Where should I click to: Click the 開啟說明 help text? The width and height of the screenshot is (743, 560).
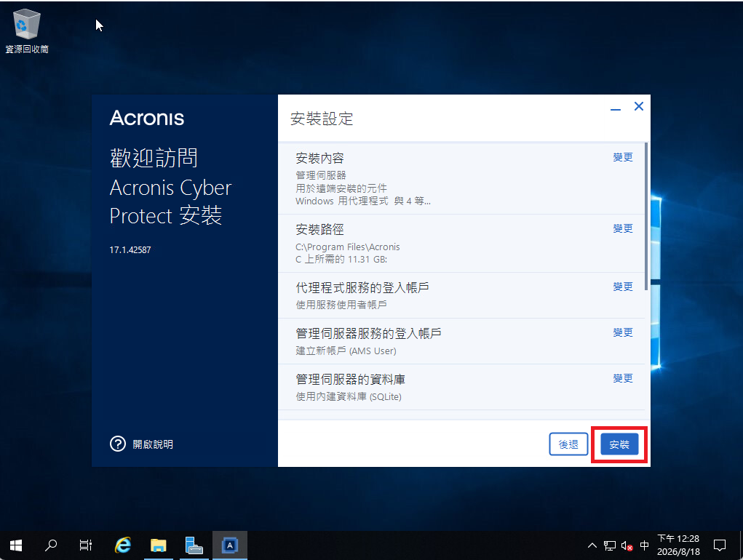click(x=153, y=444)
